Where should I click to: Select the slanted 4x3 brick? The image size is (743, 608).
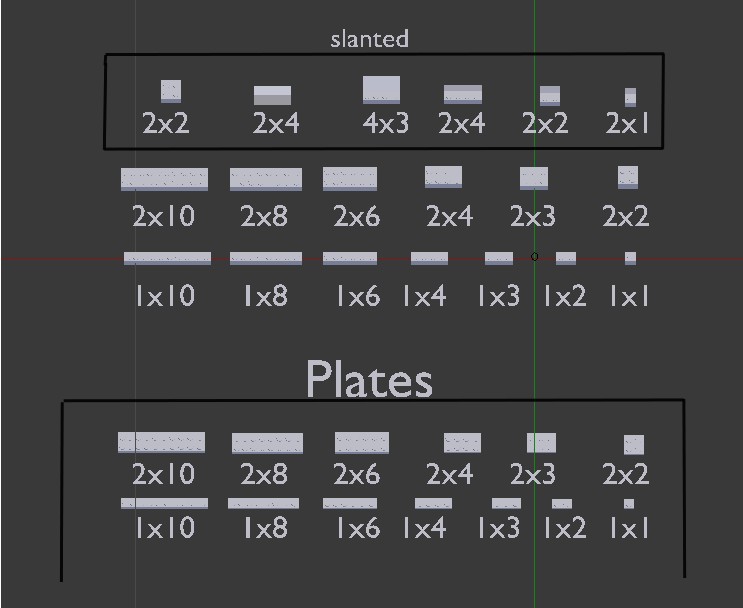(381, 89)
